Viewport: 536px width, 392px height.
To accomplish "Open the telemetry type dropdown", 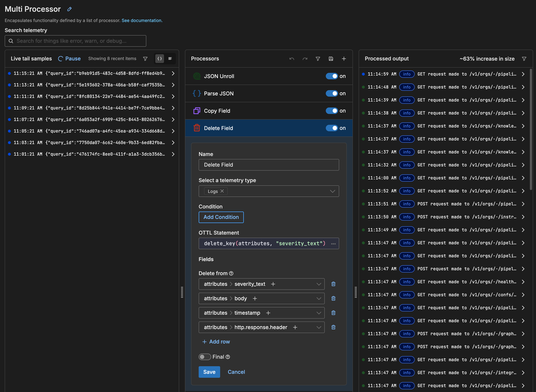I will [332, 191].
